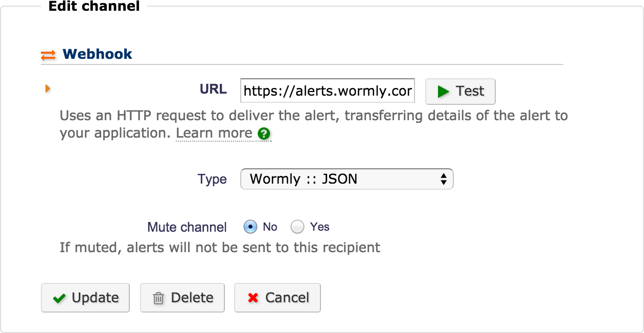This screenshot has height=333, width=644.
Task: Mute the channel by selecting Yes
Action: click(x=297, y=227)
